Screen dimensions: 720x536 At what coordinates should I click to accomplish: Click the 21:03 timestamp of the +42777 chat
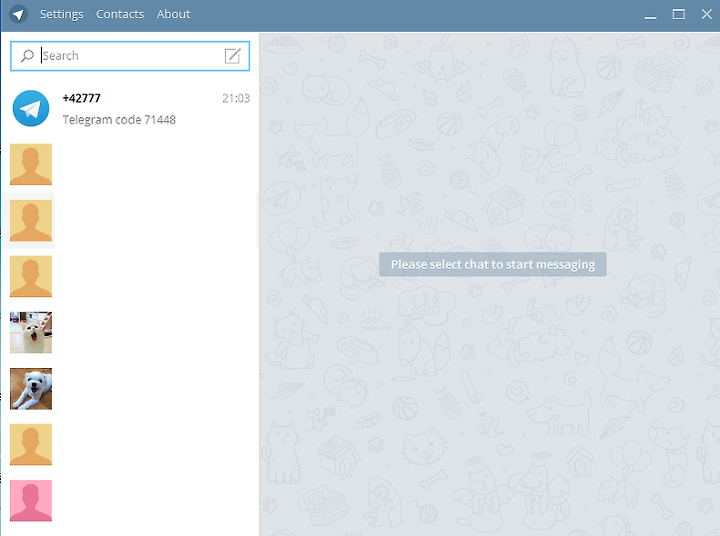point(236,98)
